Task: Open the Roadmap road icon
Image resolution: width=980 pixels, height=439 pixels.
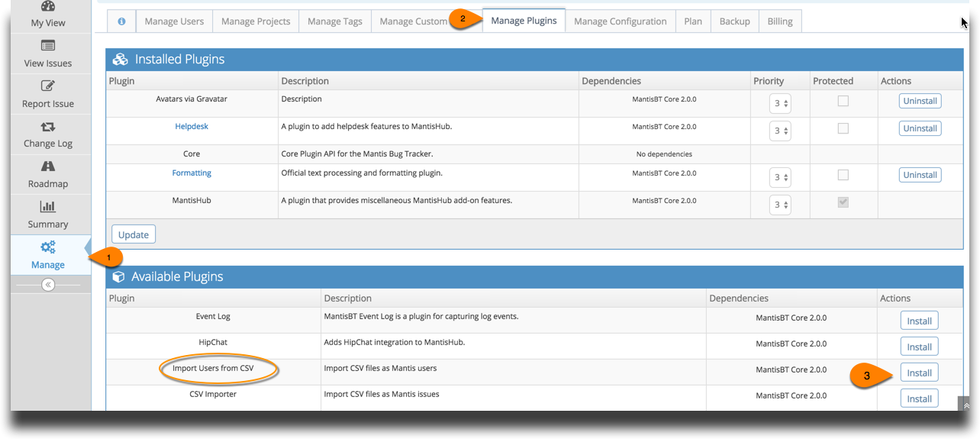Action: pos(48,166)
